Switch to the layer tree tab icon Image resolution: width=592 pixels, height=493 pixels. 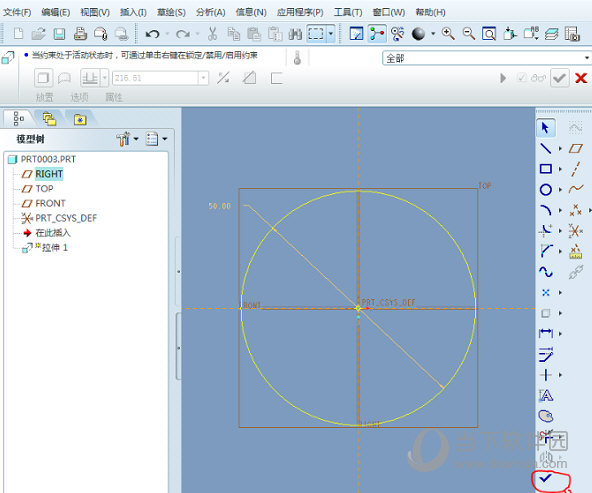point(49,119)
